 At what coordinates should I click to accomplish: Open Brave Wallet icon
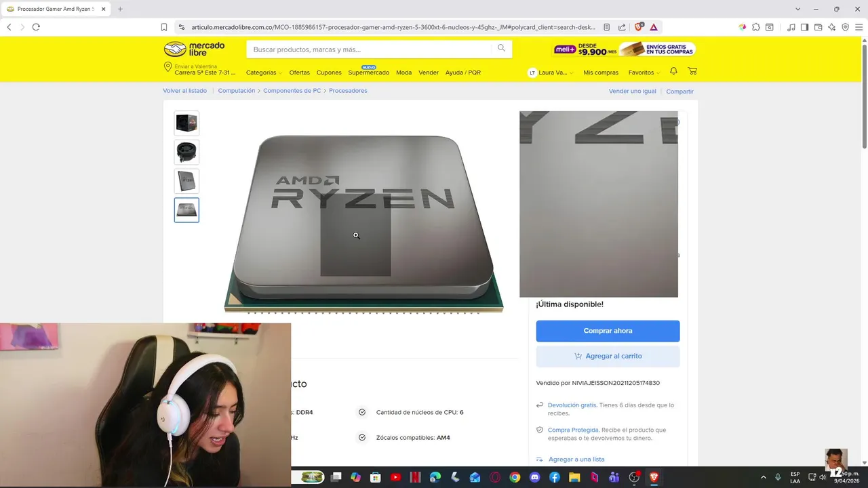point(818,27)
